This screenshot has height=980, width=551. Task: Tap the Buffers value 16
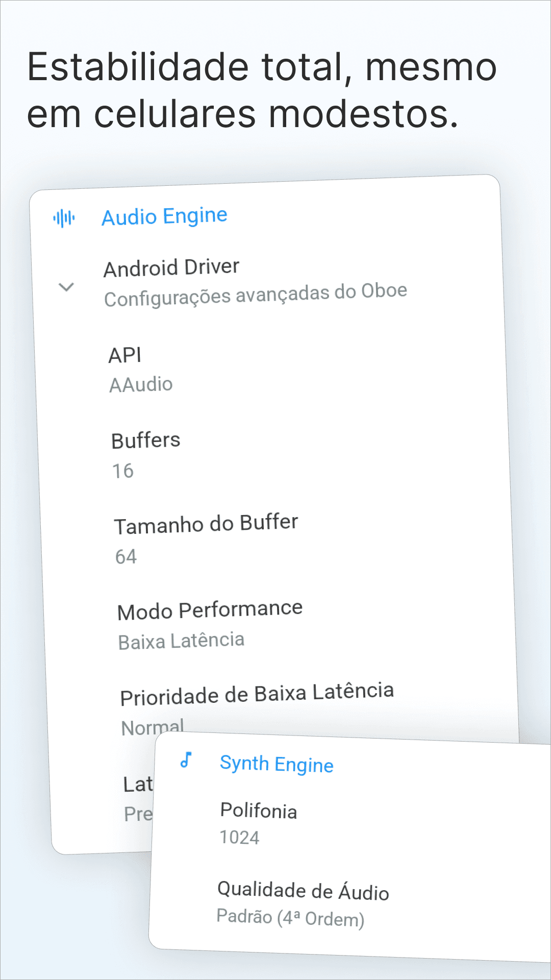coord(123,471)
